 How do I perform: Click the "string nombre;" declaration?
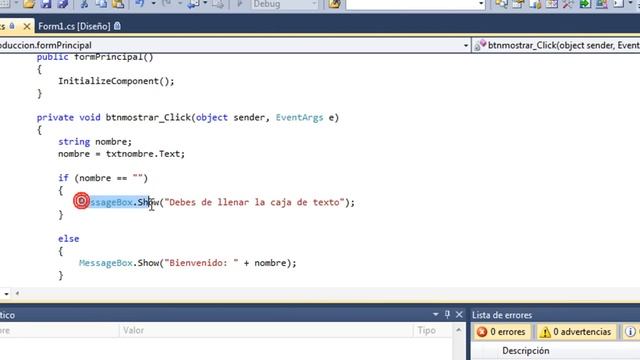(x=95, y=142)
